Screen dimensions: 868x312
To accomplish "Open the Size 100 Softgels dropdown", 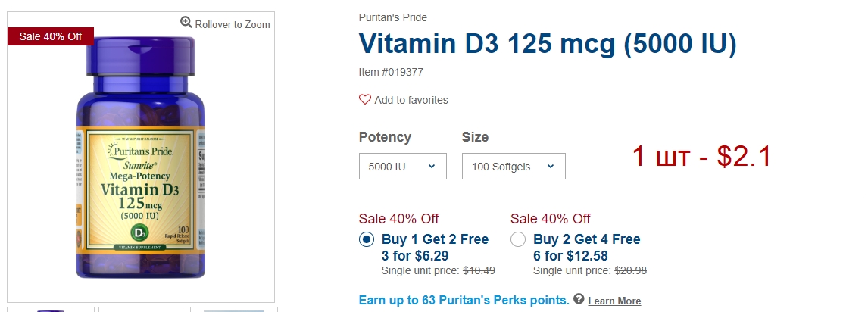I will pyautogui.click(x=514, y=166).
